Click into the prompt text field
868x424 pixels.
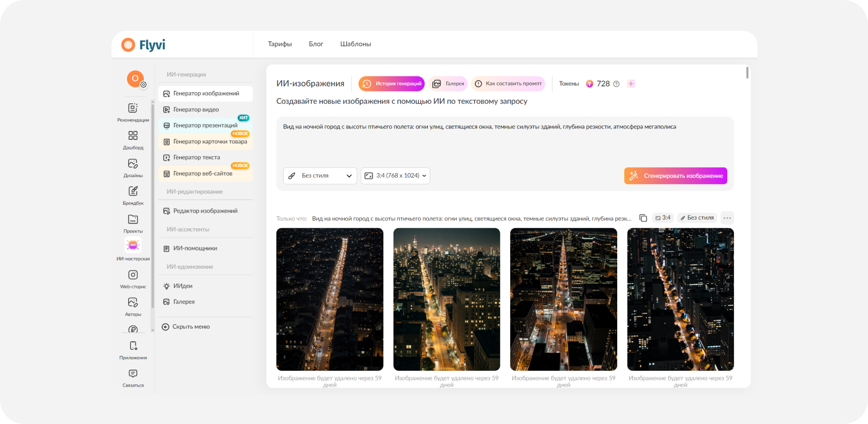(x=505, y=141)
